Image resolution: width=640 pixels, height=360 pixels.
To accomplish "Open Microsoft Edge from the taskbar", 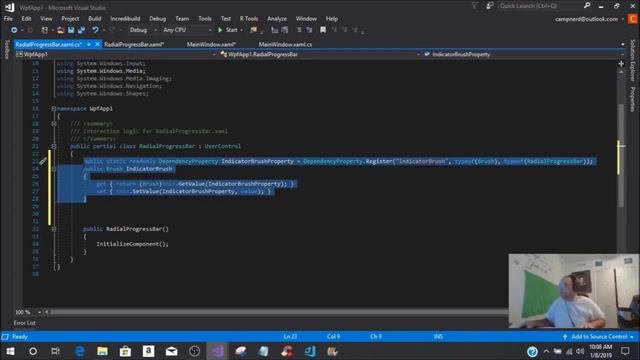I will (x=79, y=351).
